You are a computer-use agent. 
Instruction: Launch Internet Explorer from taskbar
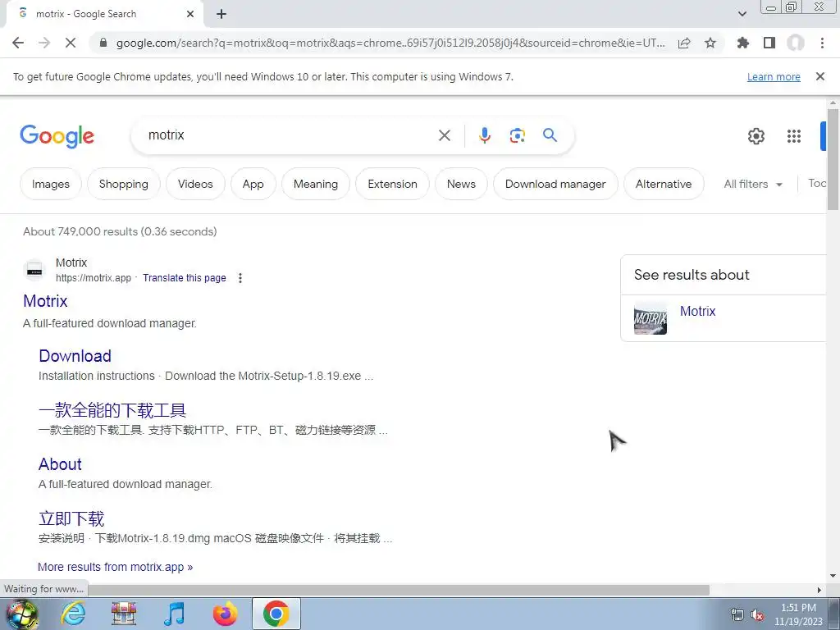pos(73,614)
